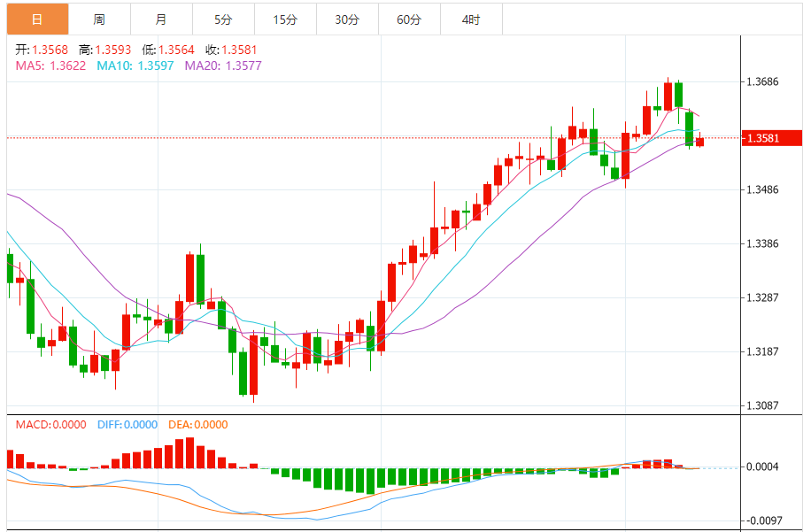This screenshot has width=811, height=532.
Task: Open the 5分 timeframe tab
Action: pyautogui.click(x=223, y=19)
